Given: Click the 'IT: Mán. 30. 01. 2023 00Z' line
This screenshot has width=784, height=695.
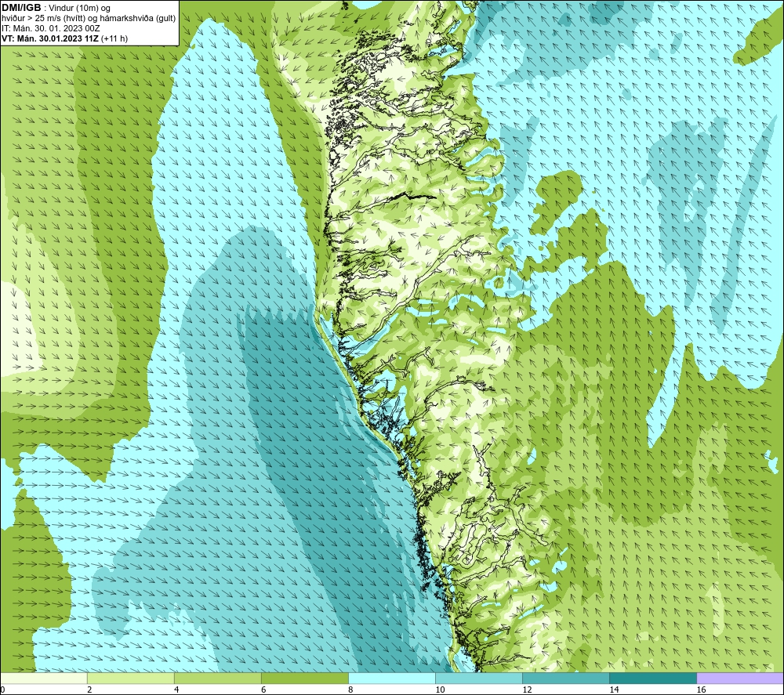Looking at the screenshot, I should 50,28.
